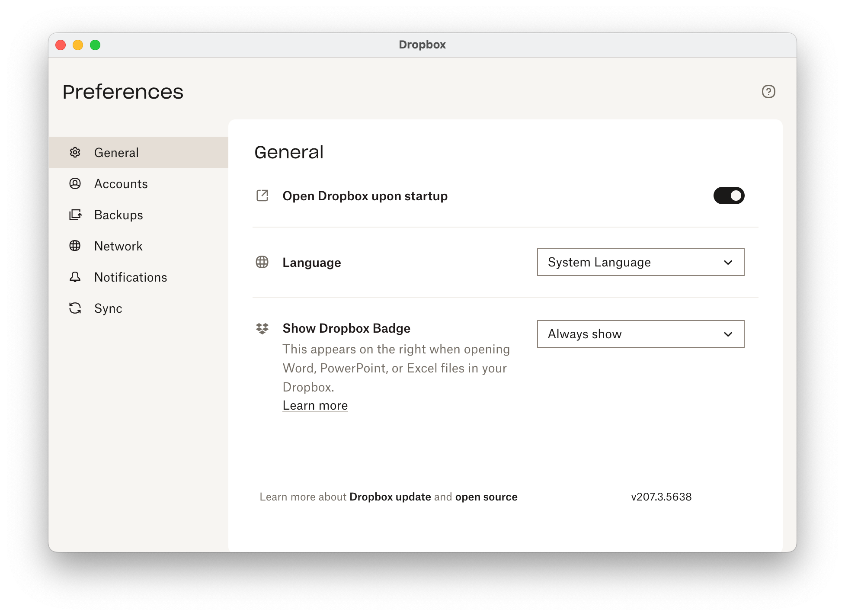Click the Sync arrows icon in sidebar
Image resolution: width=845 pixels, height=616 pixels.
tap(75, 308)
